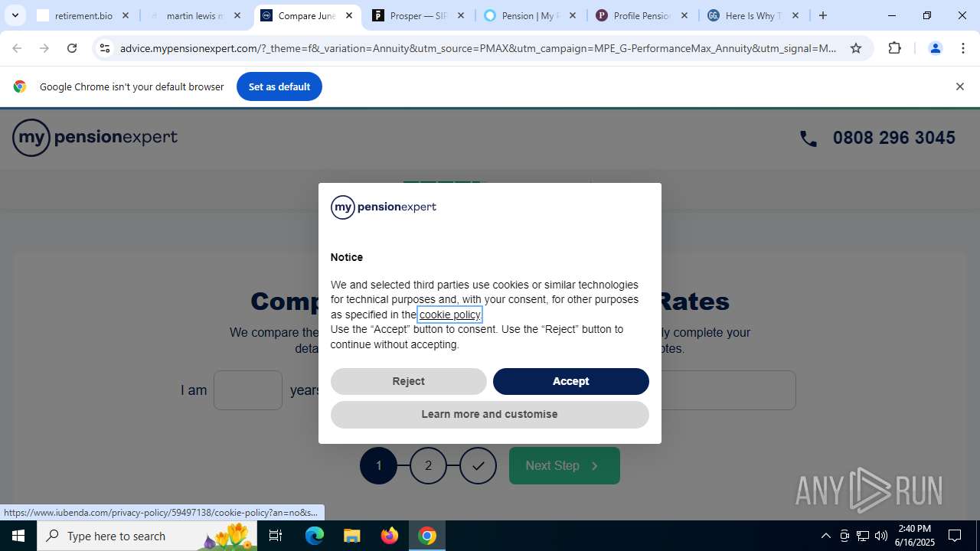
Task: Open the Chrome profile avatar icon
Action: (x=935, y=48)
